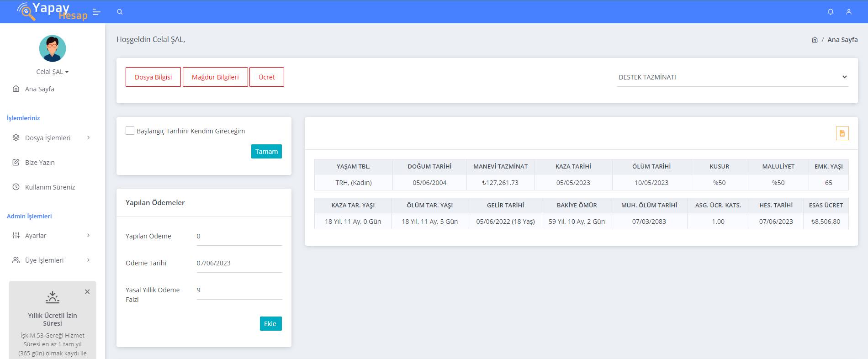Expand the Ayarlar sidebar menu
Viewport: 868px width, 359px height.
click(51, 236)
